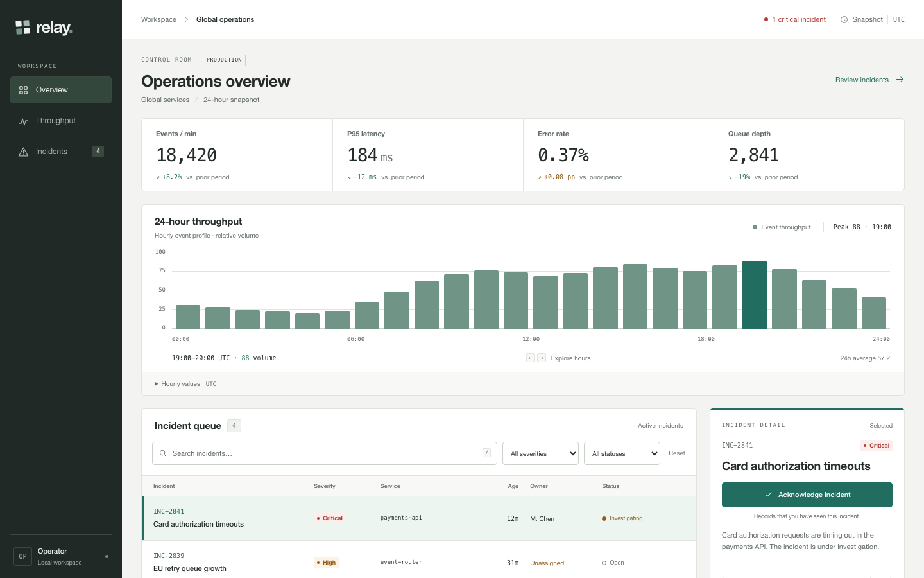Click the 0.37% Error rate value
Viewport: 924px width, 578px height.
pos(563,155)
